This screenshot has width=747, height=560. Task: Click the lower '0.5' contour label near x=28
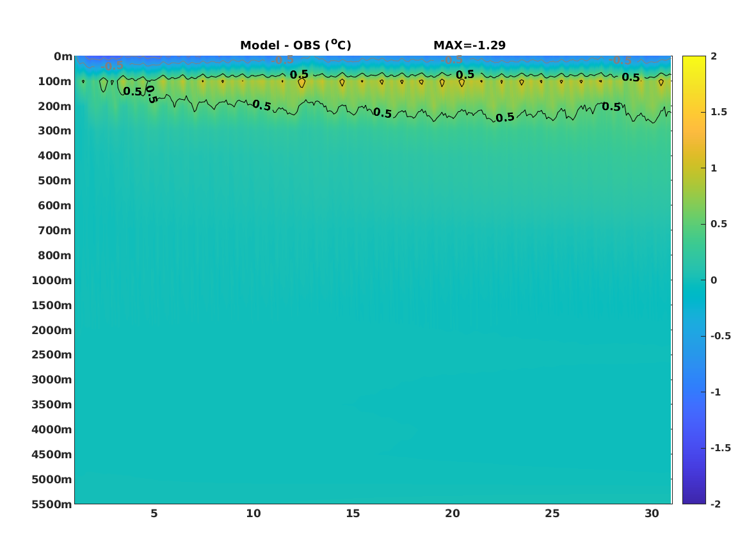pos(612,107)
